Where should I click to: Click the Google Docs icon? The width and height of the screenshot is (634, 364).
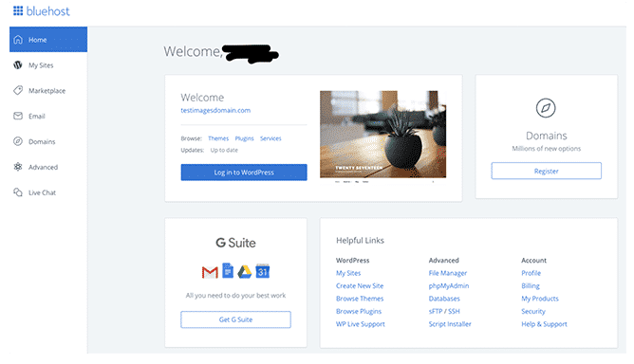(228, 271)
